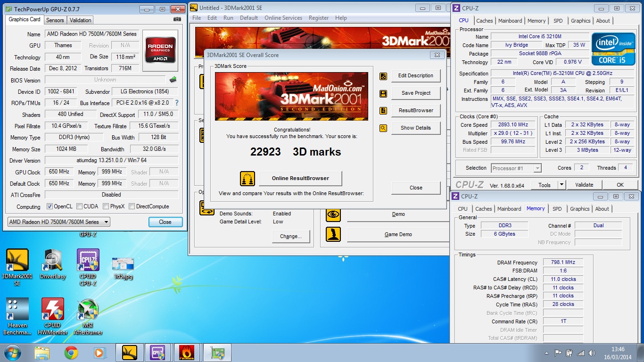644x362 pixels.
Task: Open the SPD tab in lower CPU-Z window
Action: [557, 209]
